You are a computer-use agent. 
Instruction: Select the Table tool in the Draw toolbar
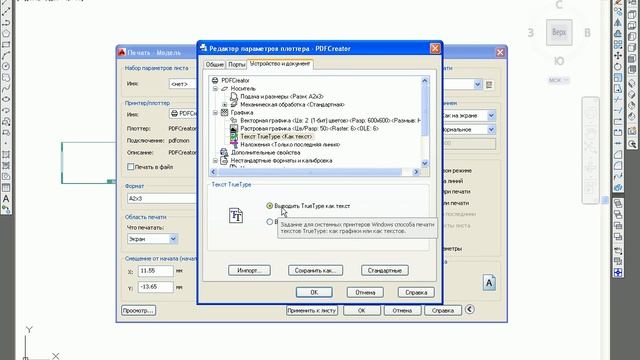point(6,188)
